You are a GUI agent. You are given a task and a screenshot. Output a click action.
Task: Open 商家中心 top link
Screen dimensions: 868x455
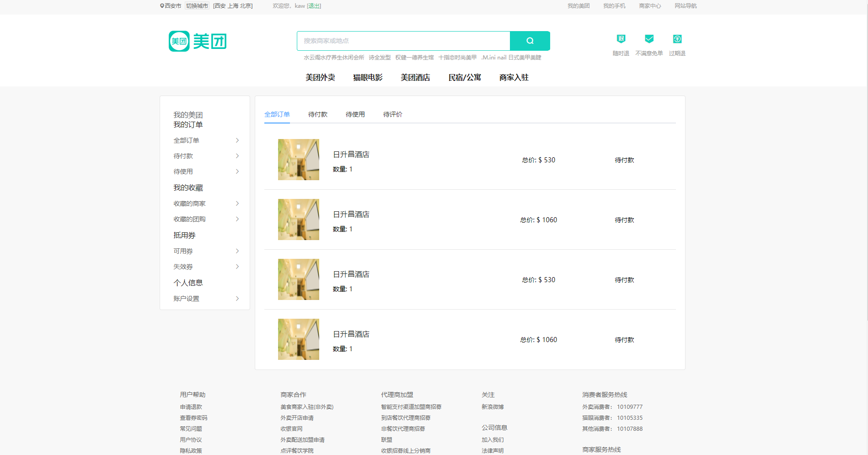650,6
